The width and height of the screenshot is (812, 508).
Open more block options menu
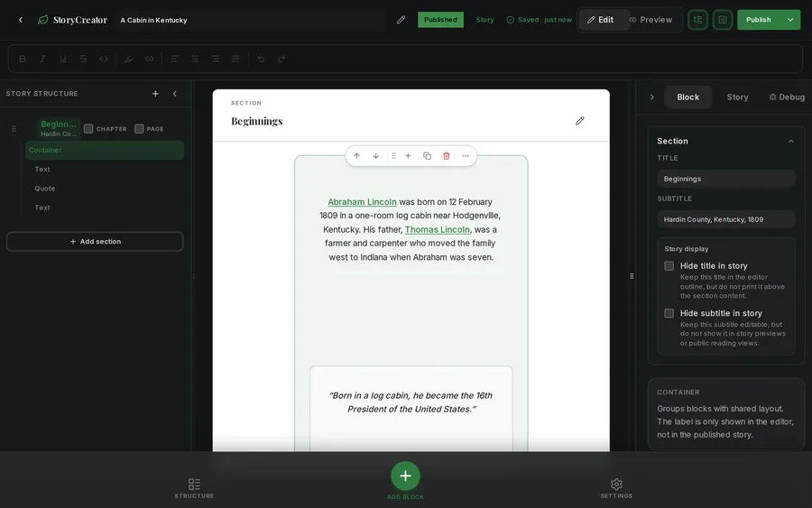[x=466, y=156]
